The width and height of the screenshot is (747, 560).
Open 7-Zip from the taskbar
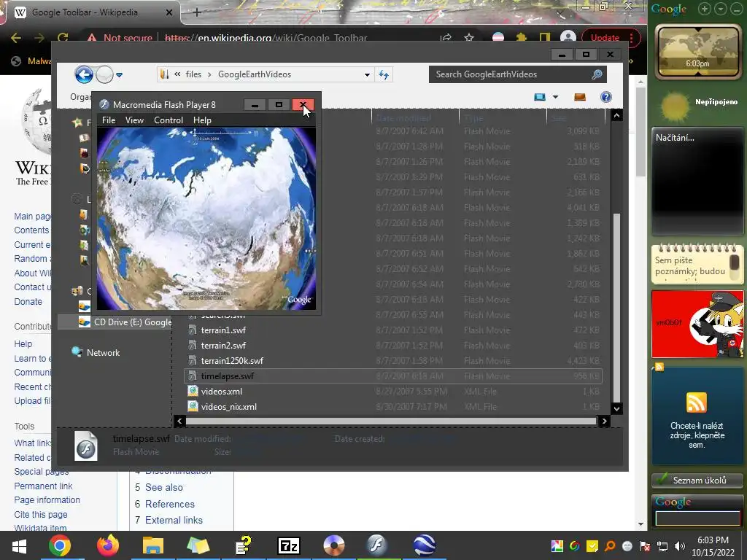point(289,545)
